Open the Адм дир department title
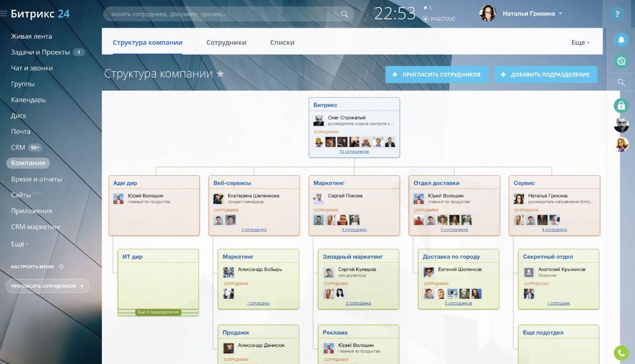Image resolution: width=635 pixels, height=364 pixels. (x=125, y=183)
